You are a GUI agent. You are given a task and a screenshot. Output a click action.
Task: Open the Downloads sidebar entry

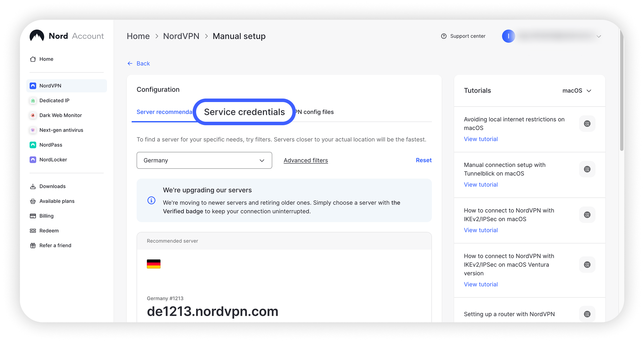coord(67,186)
